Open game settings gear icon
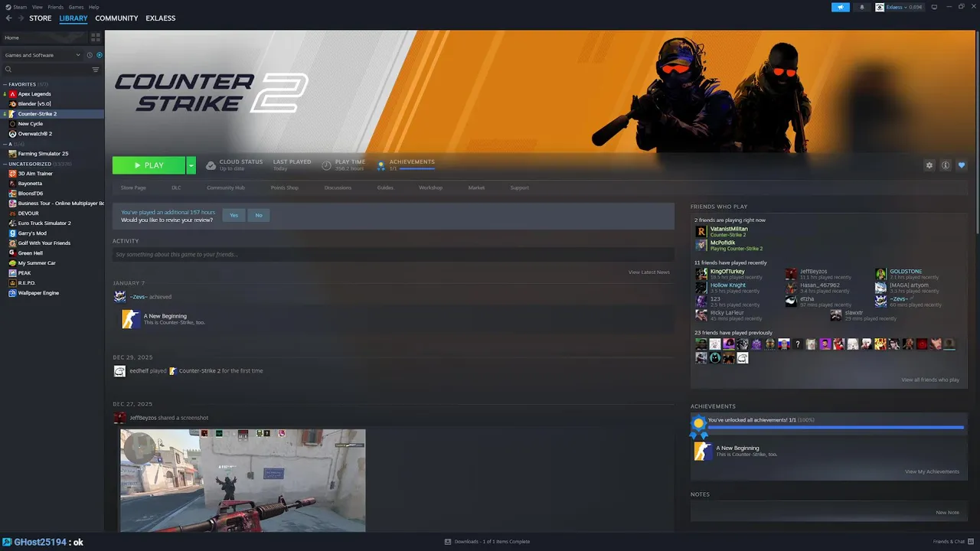This screenshot has height=551, width=980. 929,165
